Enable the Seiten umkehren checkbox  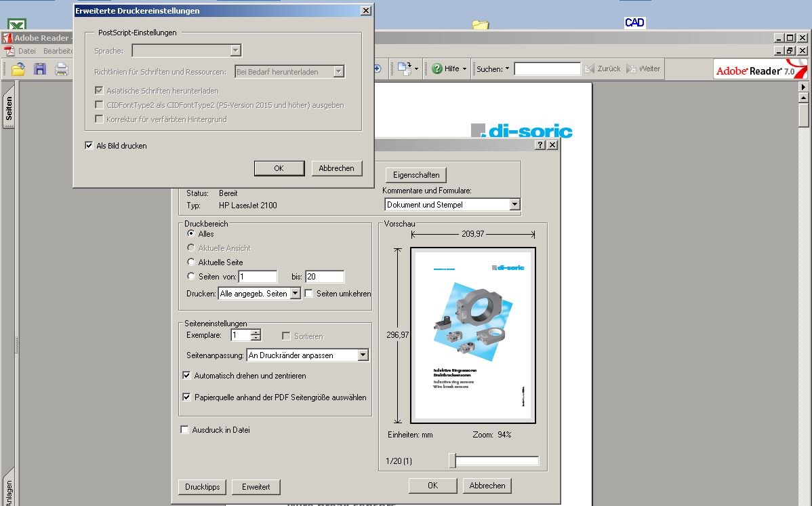coord(308,294)
